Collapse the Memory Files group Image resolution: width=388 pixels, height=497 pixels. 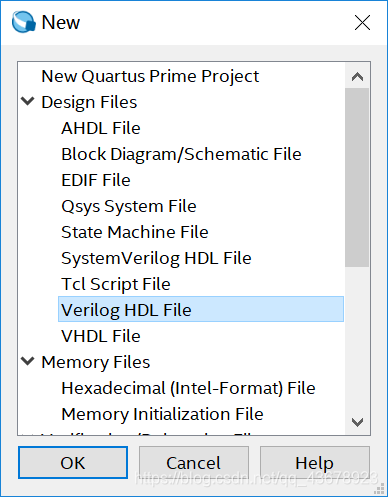click(x=28, y=361)
